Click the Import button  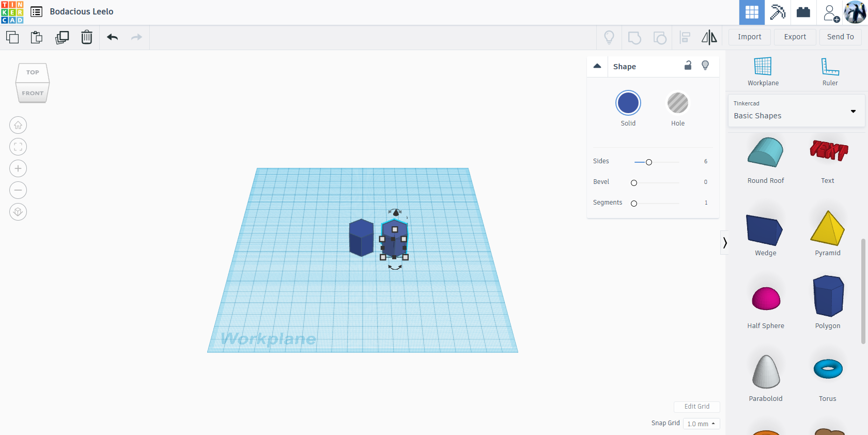tap(750, 37)
